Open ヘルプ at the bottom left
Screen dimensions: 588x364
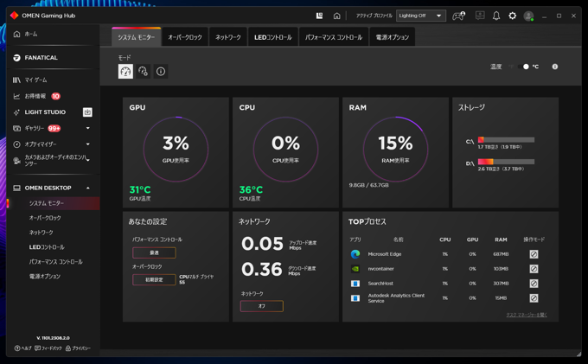click(23, 348)
